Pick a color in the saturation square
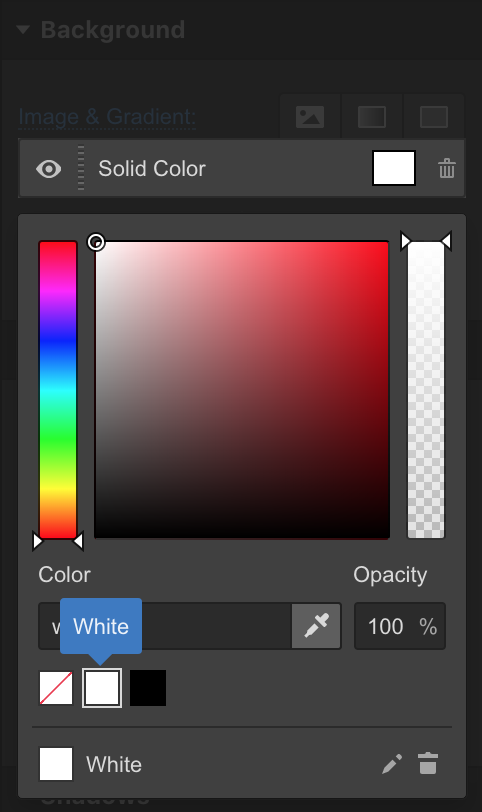The image size is (482, 812). coord(242,390)
